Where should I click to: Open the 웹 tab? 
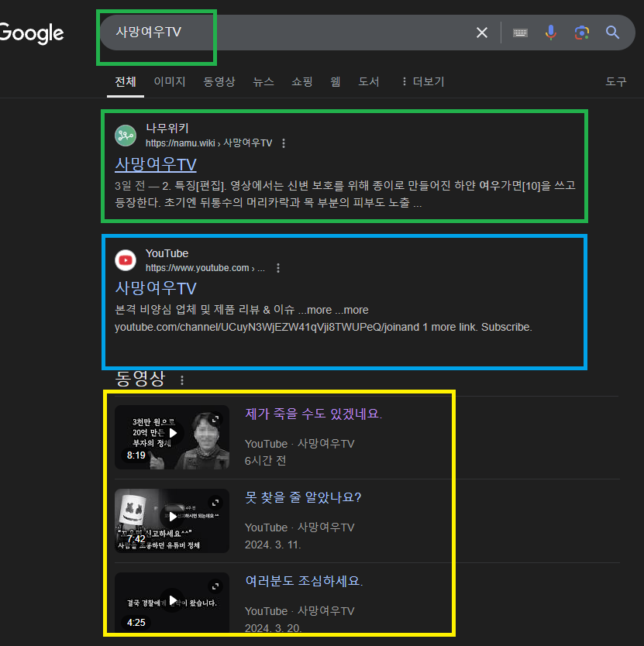336,81
